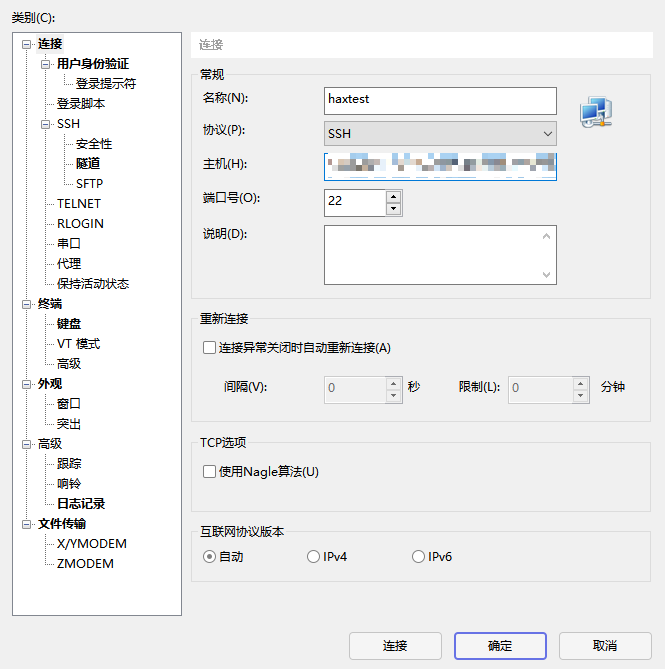Select 日志记录 tree item

pyautogui.click(x=81, y=503)
